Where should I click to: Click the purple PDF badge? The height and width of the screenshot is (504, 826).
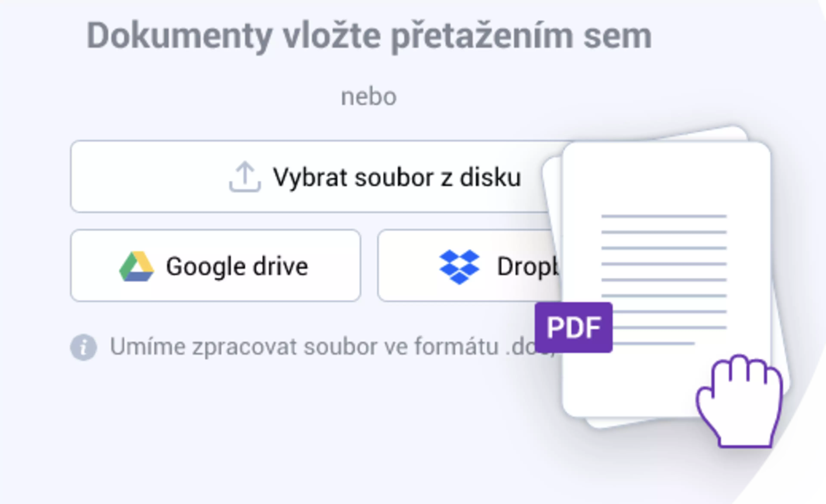click(x=573, y=327)
